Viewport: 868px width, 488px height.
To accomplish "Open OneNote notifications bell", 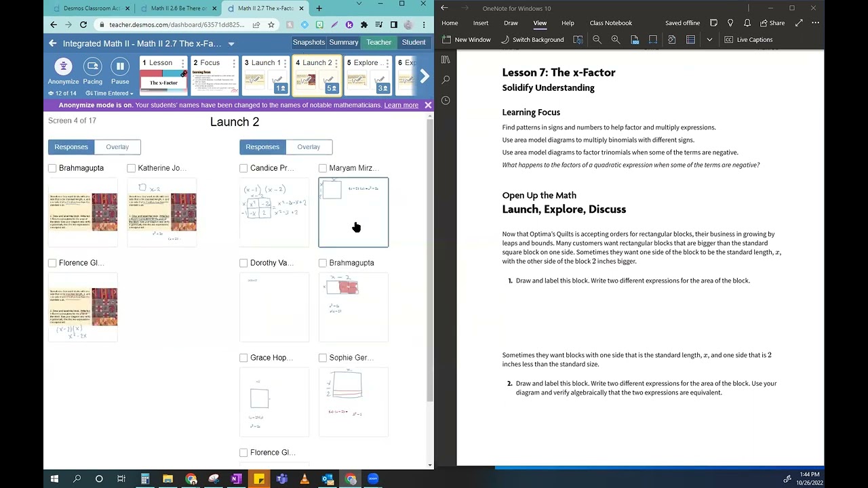I will (747, 22).
